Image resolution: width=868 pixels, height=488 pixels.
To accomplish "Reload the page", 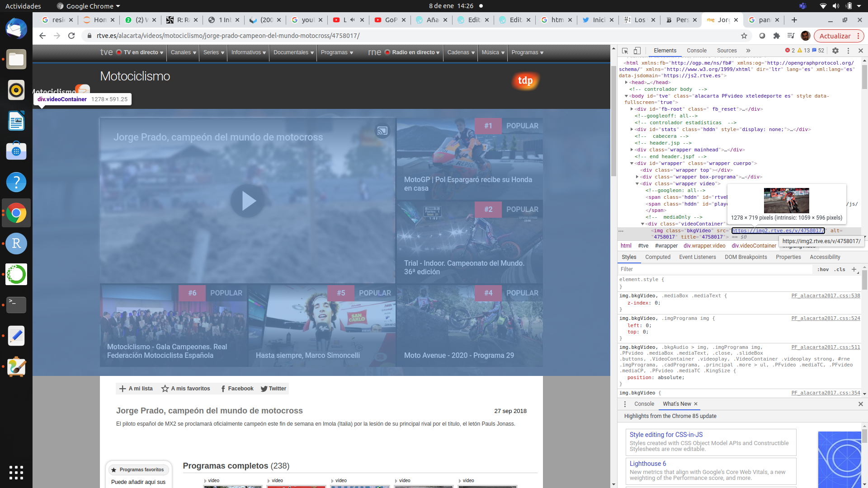I will [71, 36].
